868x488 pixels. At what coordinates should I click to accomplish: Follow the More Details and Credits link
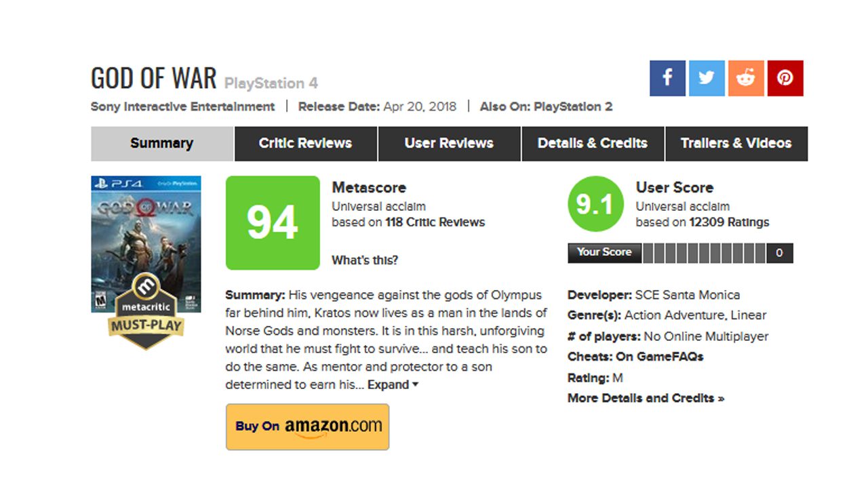(646, 399)
